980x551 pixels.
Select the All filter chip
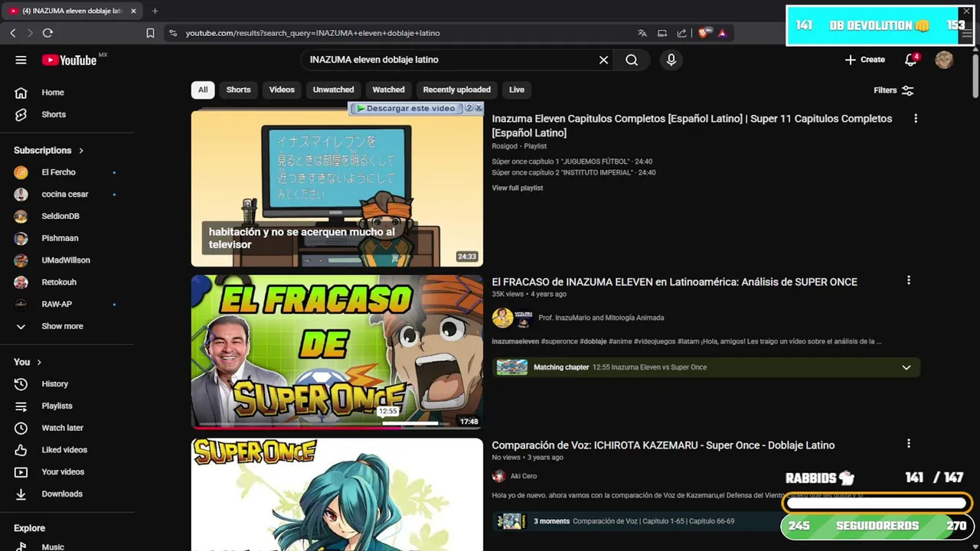coord(203,90)
